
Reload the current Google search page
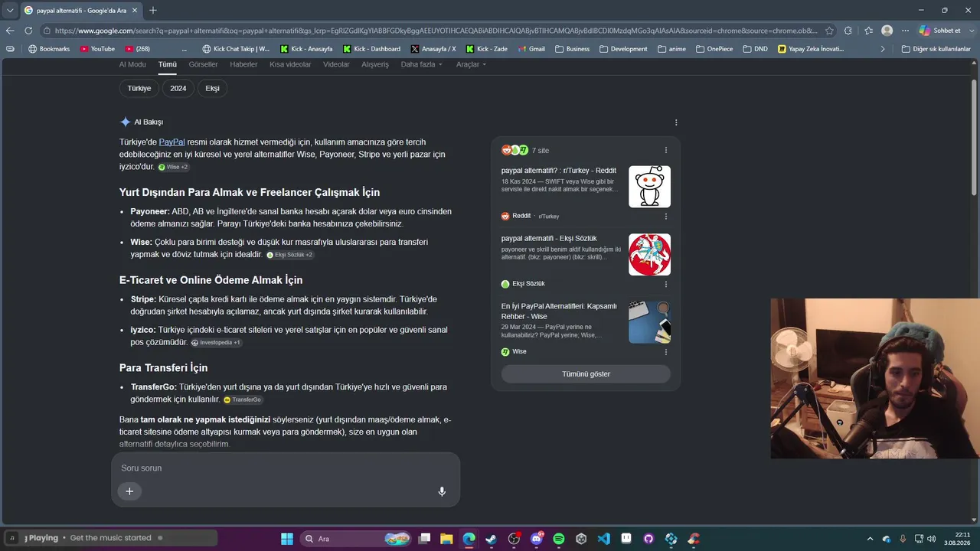pyautogui.click(x=28, y=31)
